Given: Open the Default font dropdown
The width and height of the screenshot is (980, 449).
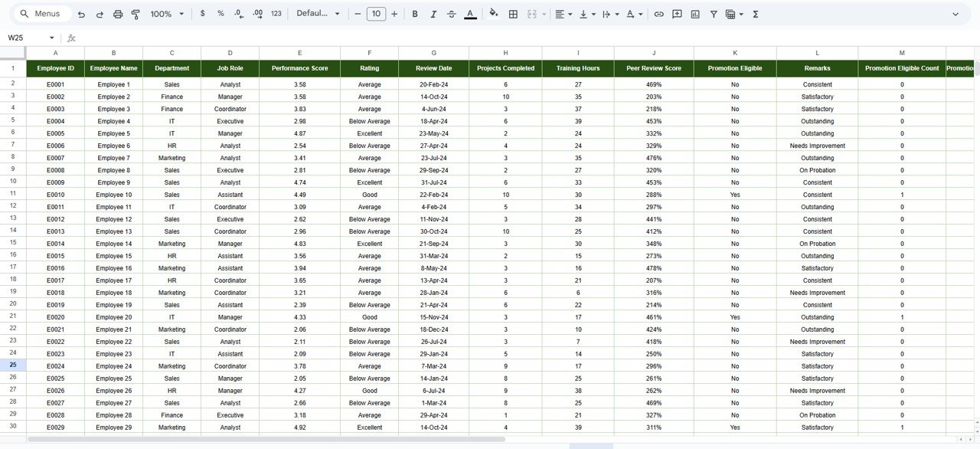Looking at the screenshot, I should coord(318,15).
